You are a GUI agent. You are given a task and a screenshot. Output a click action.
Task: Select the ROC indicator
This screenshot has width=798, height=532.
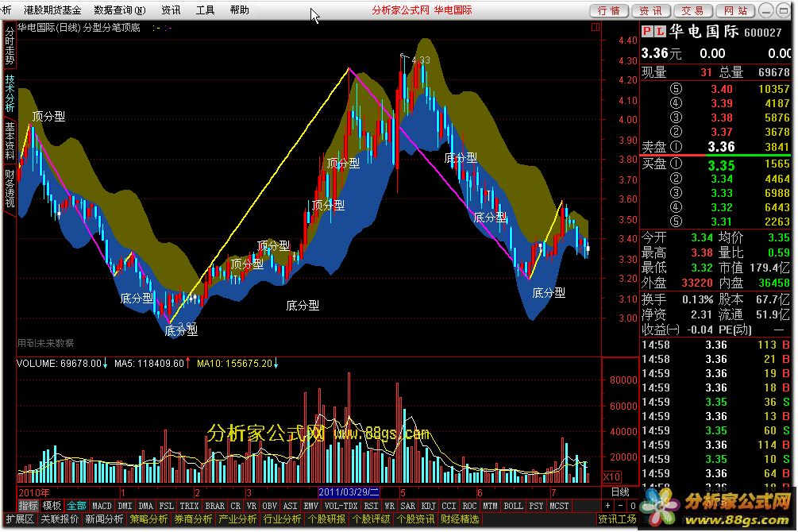469,506
